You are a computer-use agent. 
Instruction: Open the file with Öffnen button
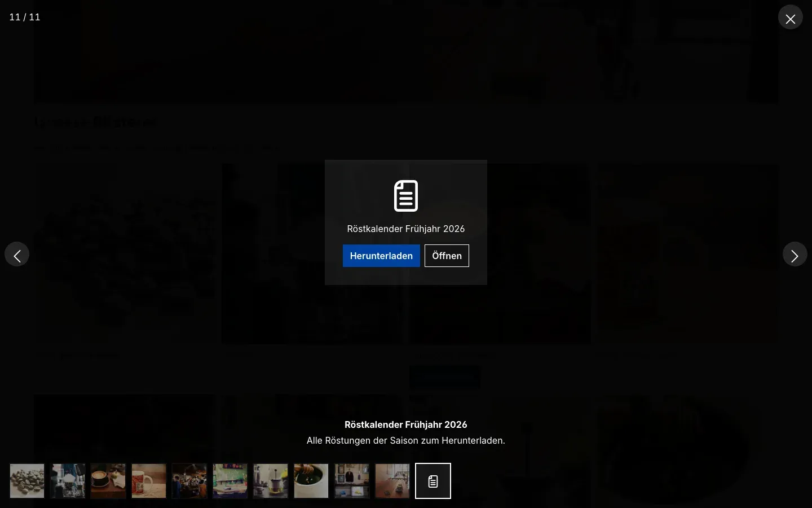[447, 256]
